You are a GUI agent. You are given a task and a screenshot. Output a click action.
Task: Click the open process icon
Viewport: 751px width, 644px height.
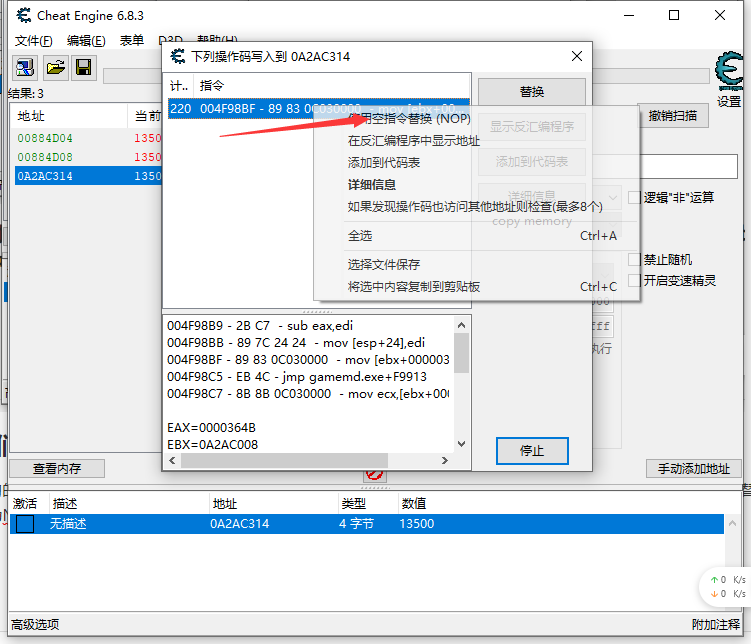tap(24, 68)
